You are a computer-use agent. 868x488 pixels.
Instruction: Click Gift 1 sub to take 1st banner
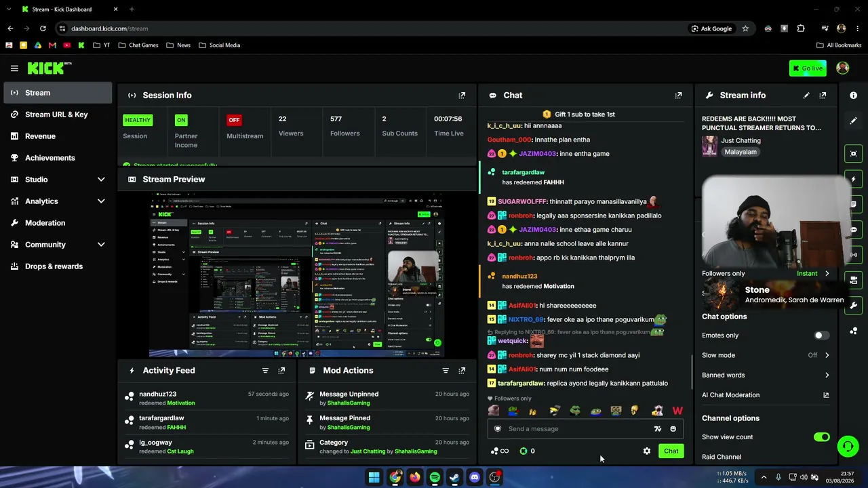point(580,115)
